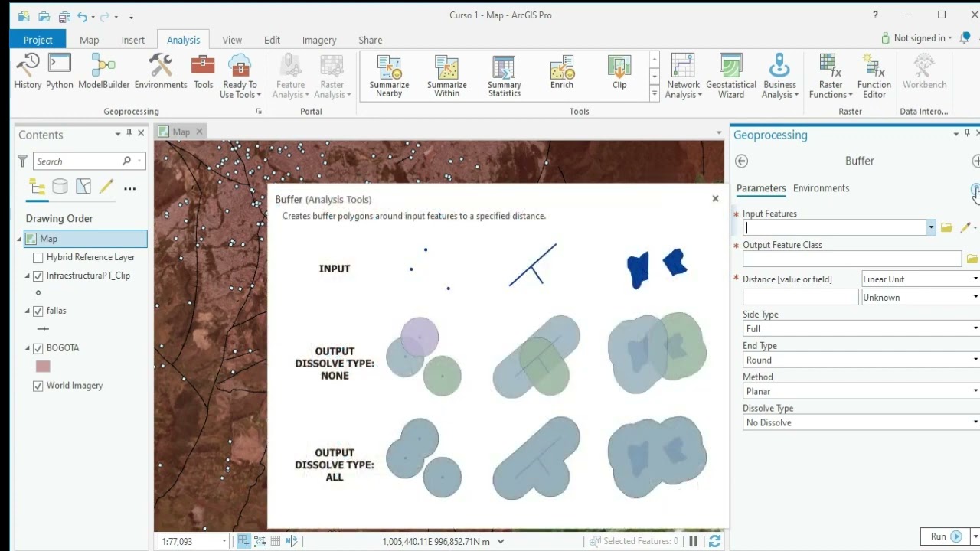Save the project from quick access toolbar

pyautogui.click(x=64, y=15)
